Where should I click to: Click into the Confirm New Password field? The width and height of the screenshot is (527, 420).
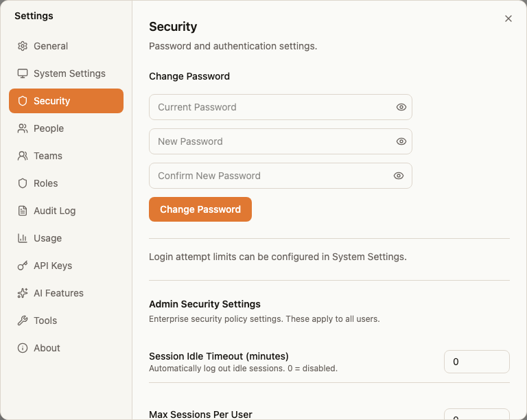click(x=281, y=176)
